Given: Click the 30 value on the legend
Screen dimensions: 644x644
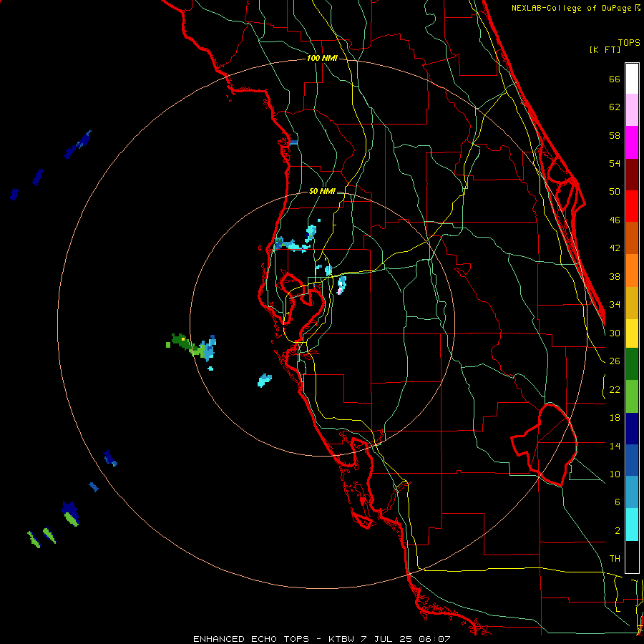Looking at the screenshot, I should pos(615,333).
